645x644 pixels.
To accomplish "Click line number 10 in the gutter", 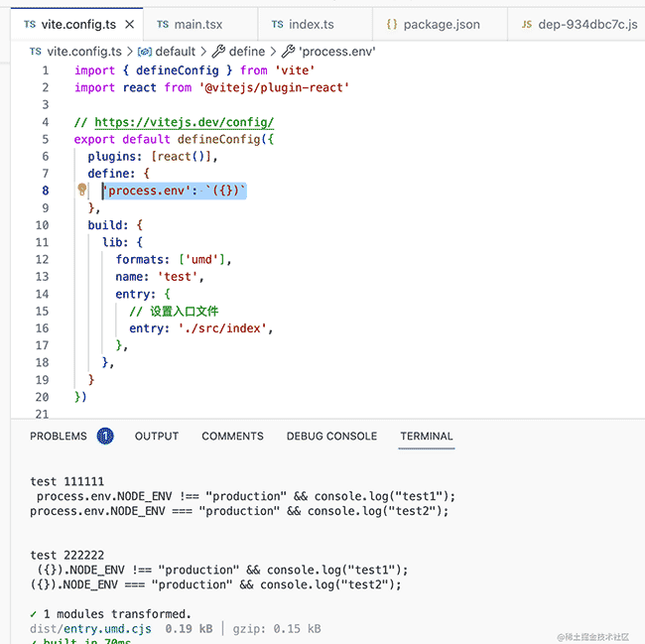I will click(x=42, y=225).
